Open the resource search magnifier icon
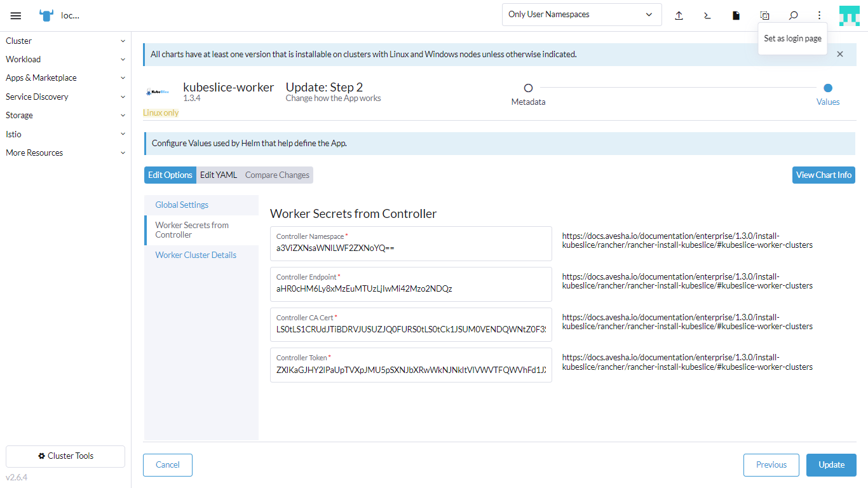 tap(793, 15)
